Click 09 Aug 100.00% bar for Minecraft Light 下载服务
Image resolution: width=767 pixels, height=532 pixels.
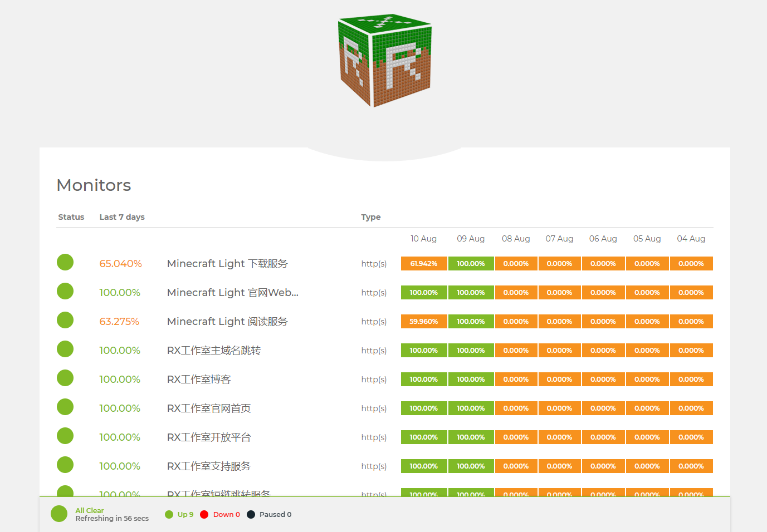click(471, 264)
